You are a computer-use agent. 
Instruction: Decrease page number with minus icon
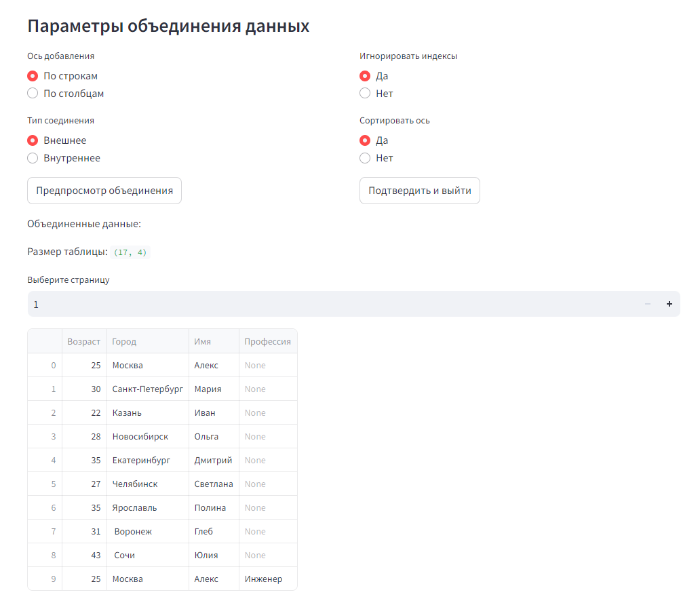tap(648, 304)
